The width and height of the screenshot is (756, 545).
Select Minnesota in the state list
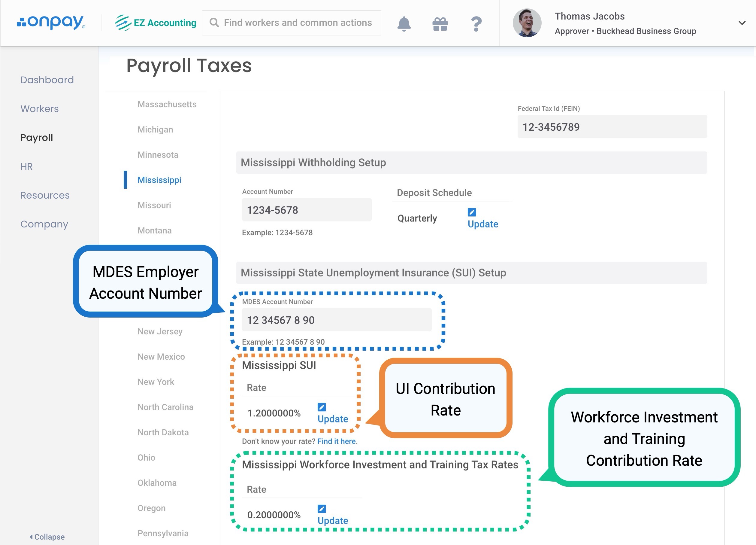158,155
